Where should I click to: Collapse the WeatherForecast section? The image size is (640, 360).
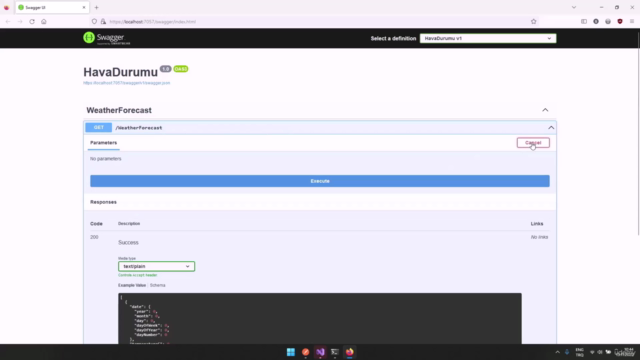coord(545,110)
